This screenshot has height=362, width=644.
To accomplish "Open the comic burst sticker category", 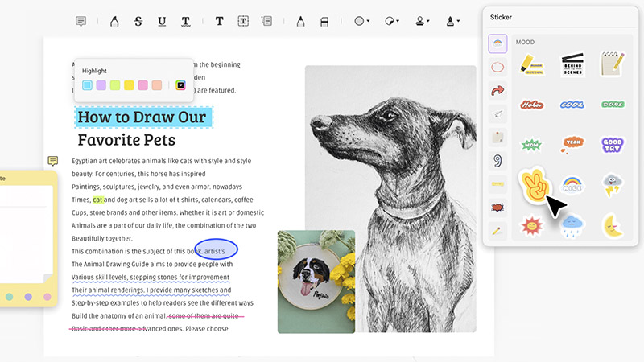I will point(497,208).
